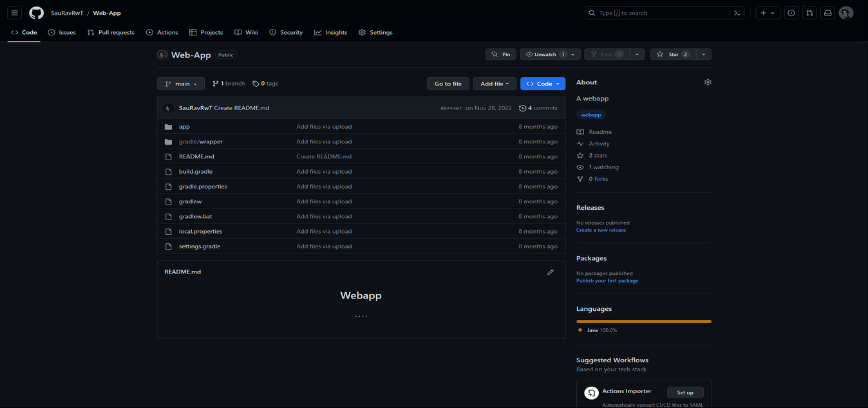Click Create a new release link
The width and height of the screenshot is (868, 408).
(x=601, y=230)
